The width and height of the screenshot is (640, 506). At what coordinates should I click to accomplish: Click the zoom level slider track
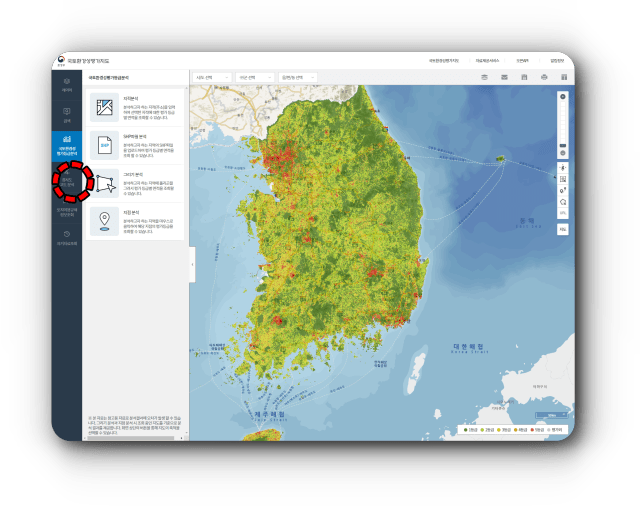(x=563, y=122)
